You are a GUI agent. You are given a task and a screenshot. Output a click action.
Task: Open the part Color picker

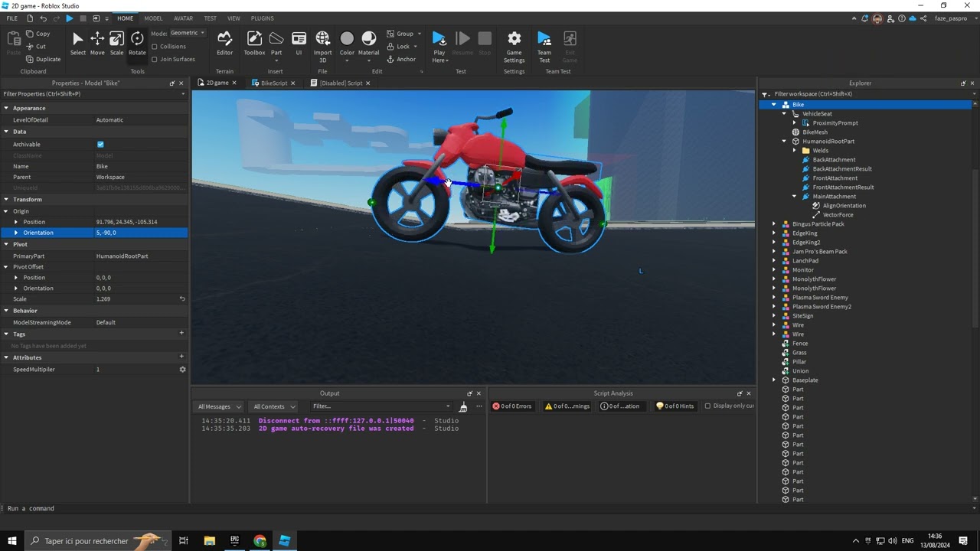(x=347, y=43)
